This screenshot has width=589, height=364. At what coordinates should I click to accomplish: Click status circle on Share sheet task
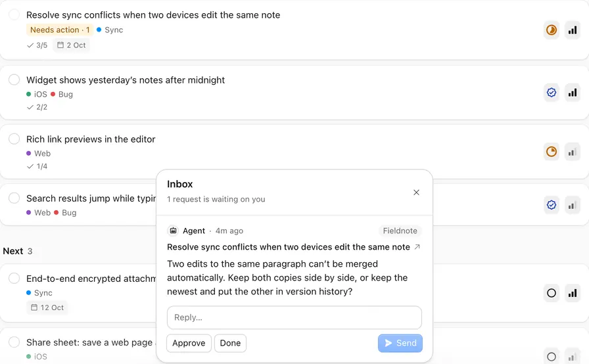[x=551, y=357]
